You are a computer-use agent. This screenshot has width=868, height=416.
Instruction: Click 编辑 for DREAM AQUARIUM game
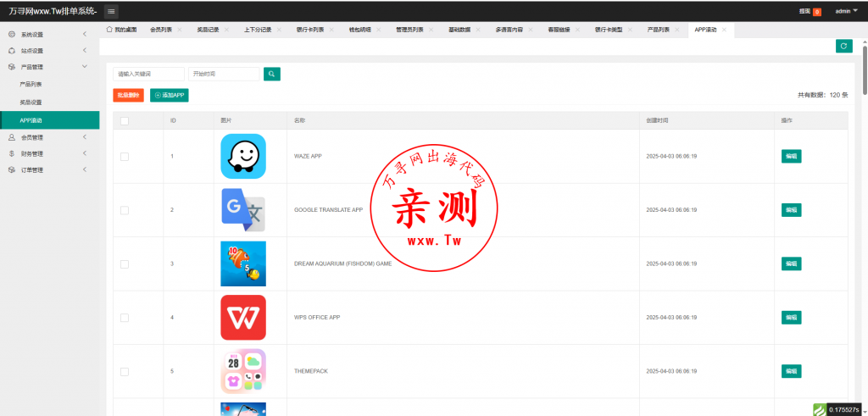(x=791, y=263)
